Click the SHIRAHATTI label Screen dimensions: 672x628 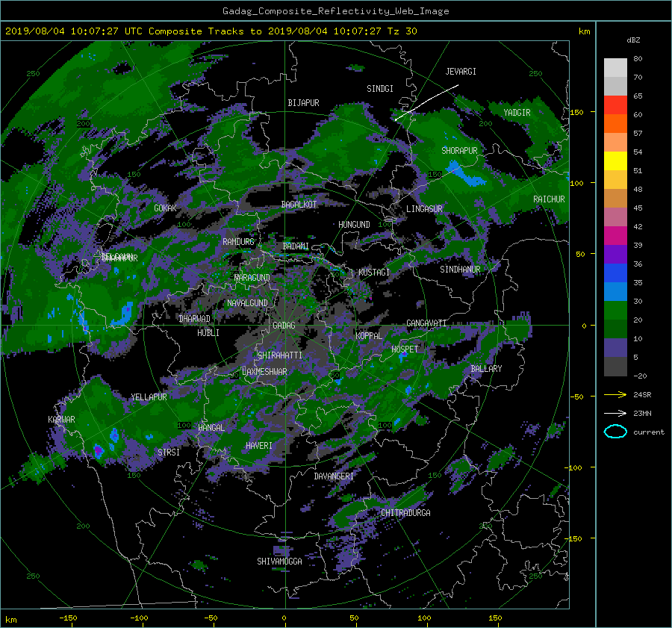point(280,355)
